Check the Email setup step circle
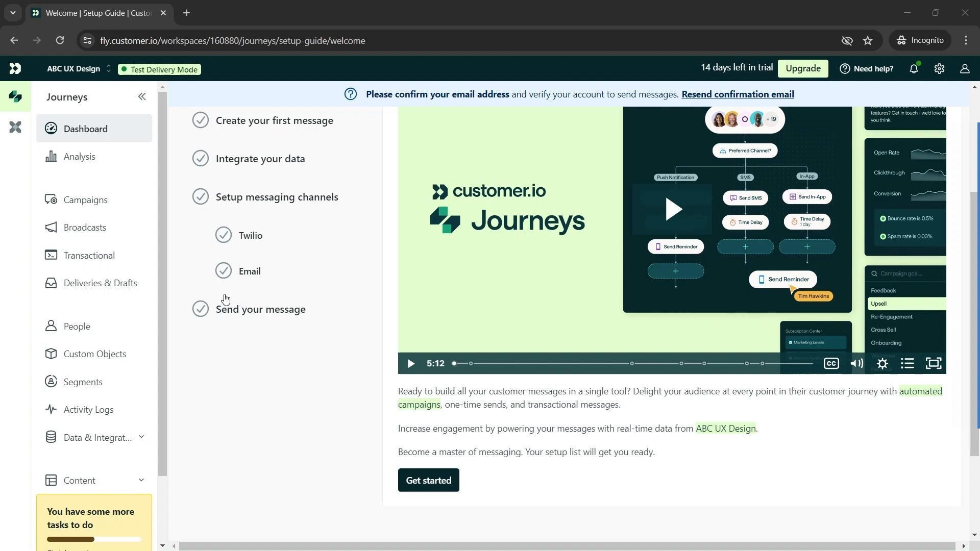The image size is (980, 551). (224, 271)
